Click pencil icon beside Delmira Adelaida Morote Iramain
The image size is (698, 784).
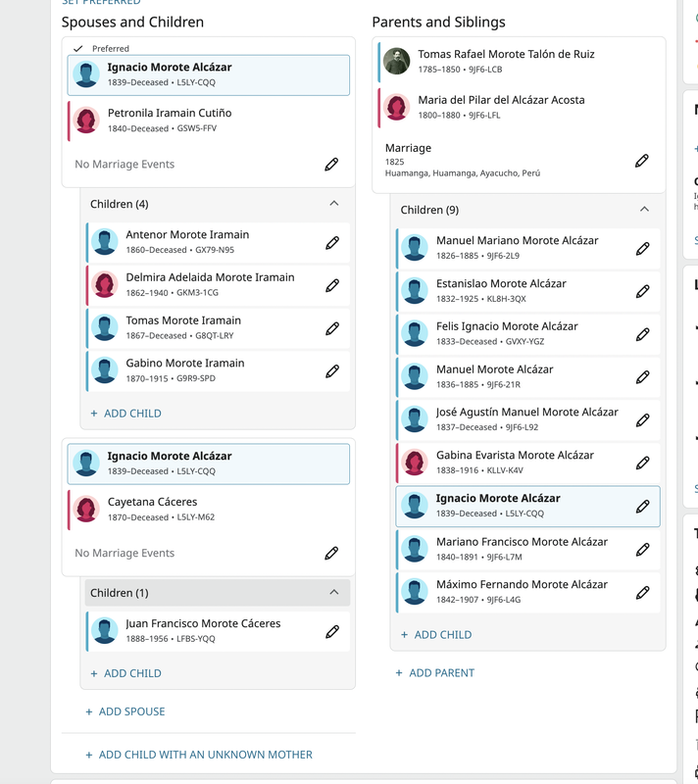(332, 285)
